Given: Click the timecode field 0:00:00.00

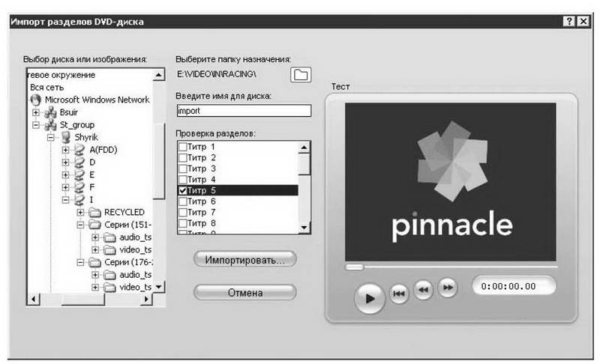Looking at the screenshot, I should coord(514,286).
